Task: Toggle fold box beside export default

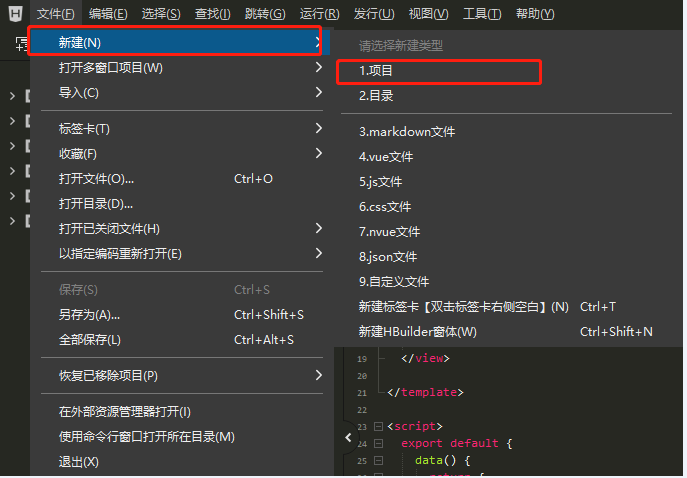Action: pos(379,444)
